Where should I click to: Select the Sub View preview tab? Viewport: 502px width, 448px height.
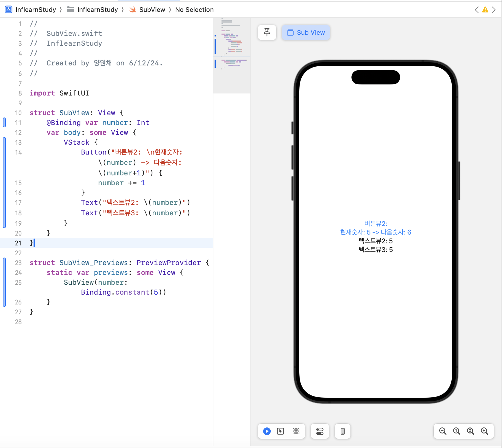[x=306, y=32]
